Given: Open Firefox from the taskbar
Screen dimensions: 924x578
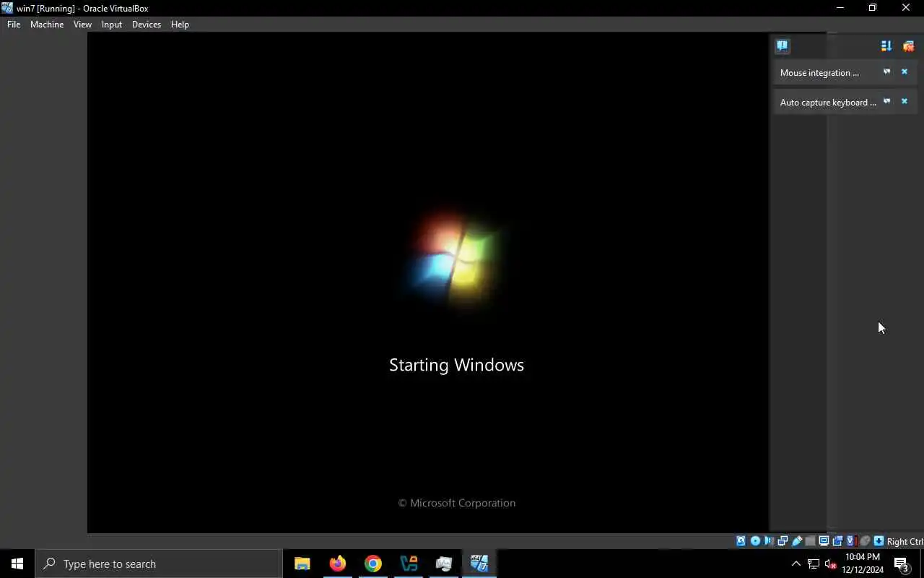Looking at the screenshot, I should tap(337, 564).
